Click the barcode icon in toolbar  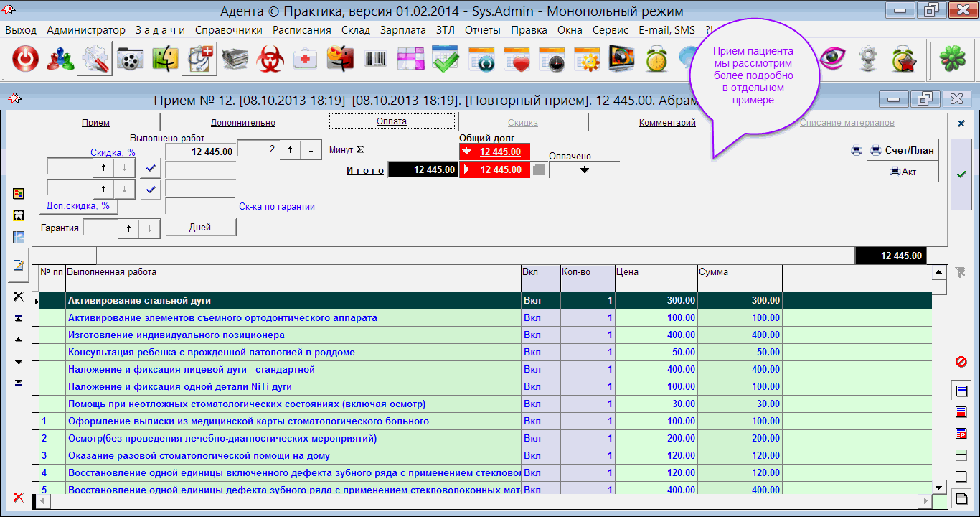coord(375,60)
